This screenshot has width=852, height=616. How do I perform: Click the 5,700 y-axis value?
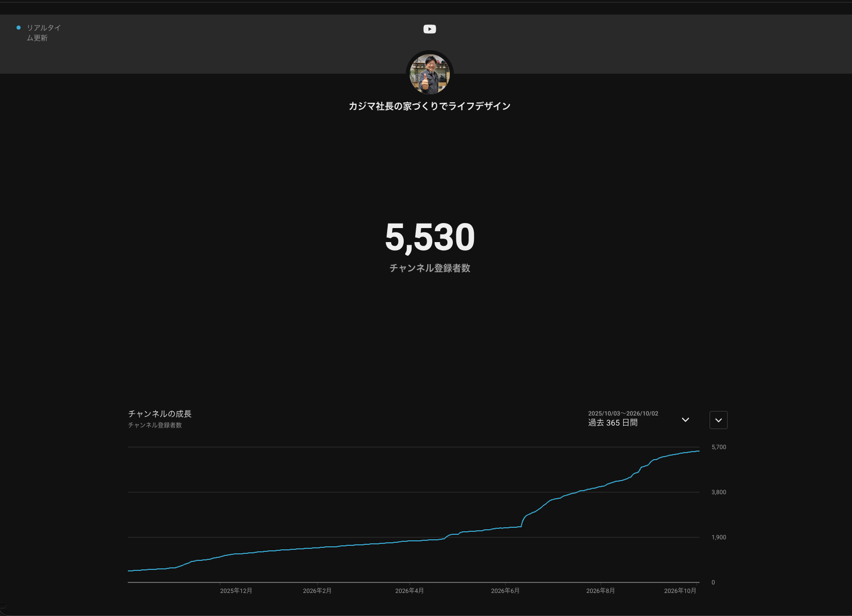(719, 447)
